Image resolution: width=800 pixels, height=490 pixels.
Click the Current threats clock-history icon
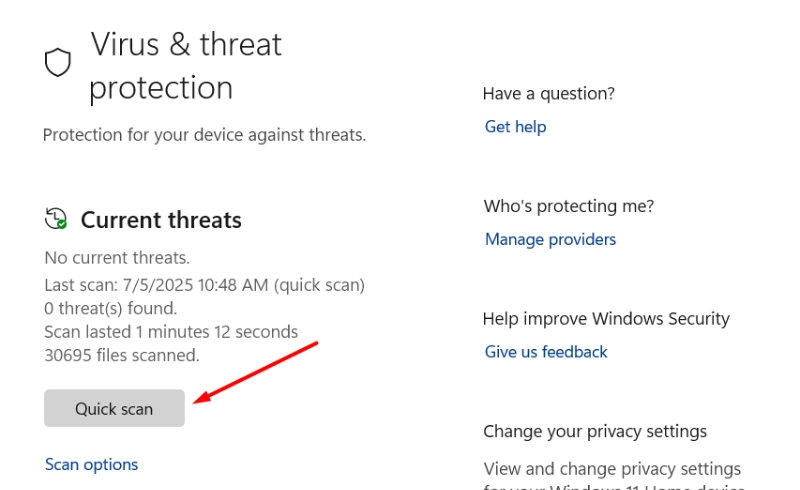pos(56,218)
